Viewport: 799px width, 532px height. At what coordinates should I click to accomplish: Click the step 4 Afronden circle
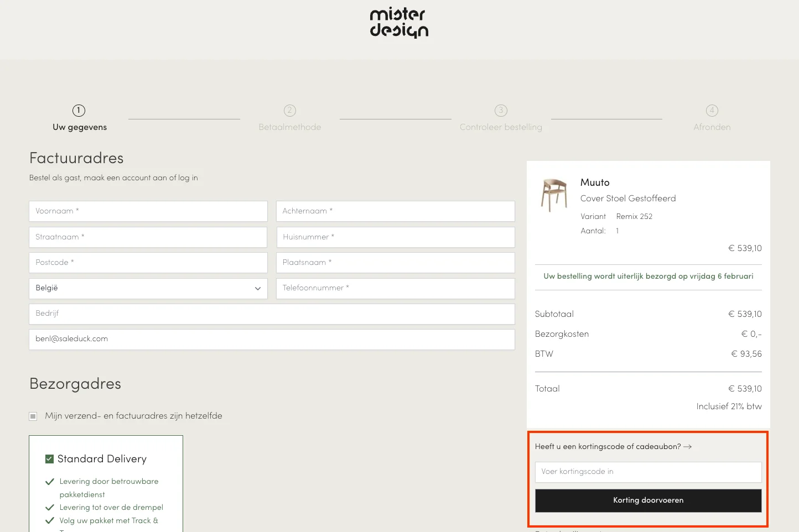(712, 111)
